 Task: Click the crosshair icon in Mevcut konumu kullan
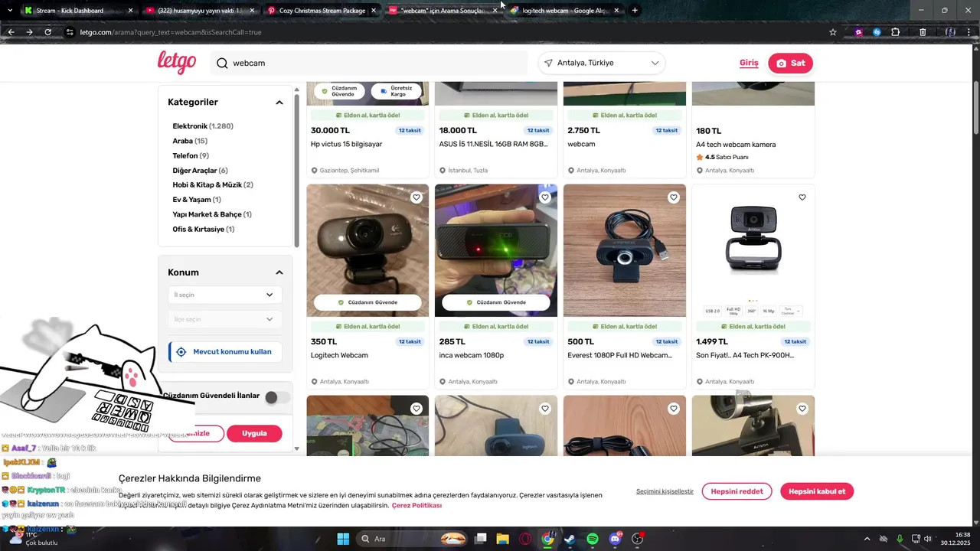pos(181,352)
